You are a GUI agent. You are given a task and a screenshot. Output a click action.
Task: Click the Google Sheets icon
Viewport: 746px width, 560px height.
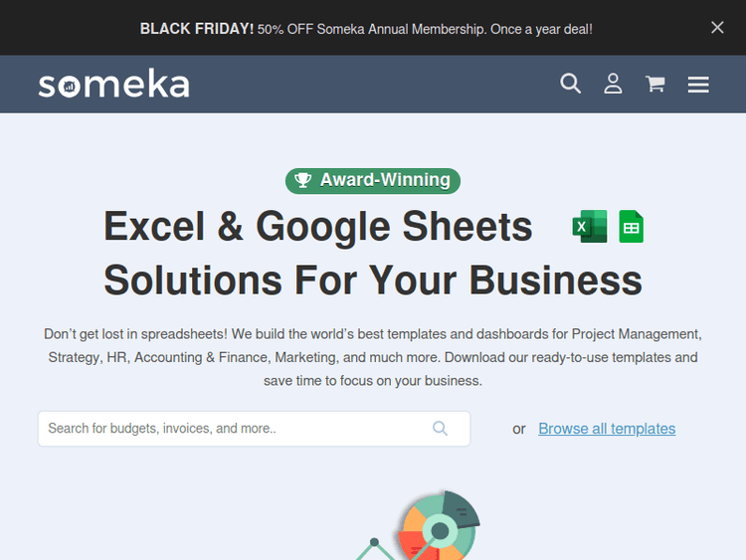[x=631, y=227]
